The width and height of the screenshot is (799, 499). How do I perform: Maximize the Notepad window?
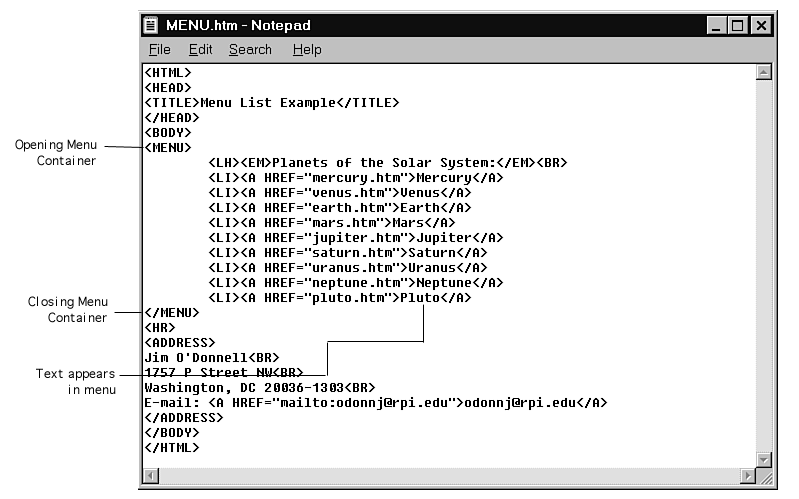[737, 25]
